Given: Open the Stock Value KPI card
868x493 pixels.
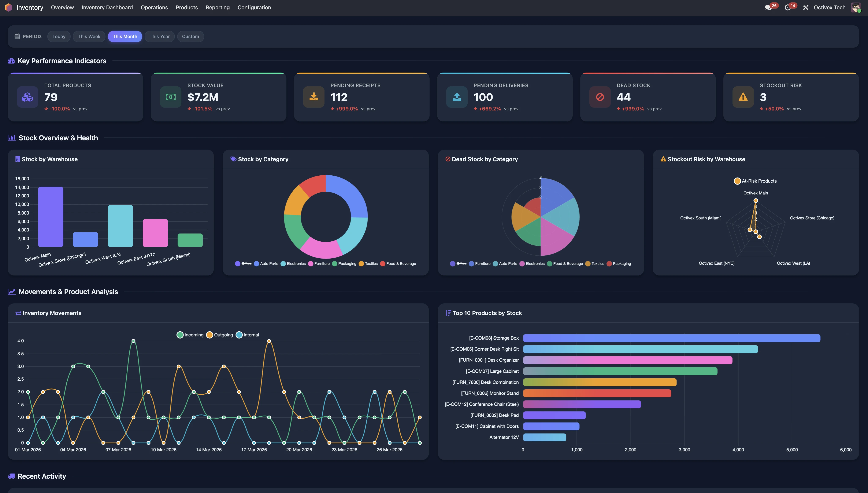Looking at the screenshot, I should (x=219, y=97).
